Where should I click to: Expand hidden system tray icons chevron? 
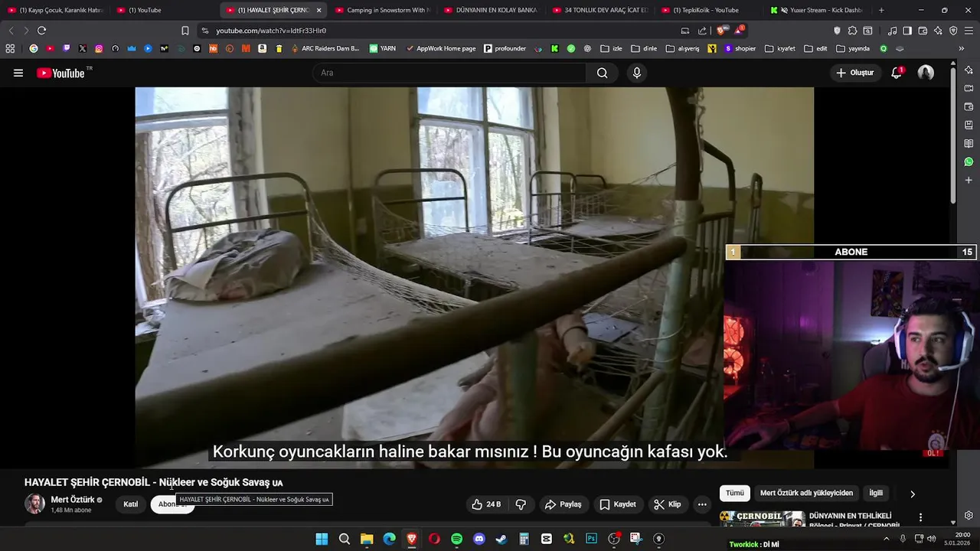click(x=887, y=539)
